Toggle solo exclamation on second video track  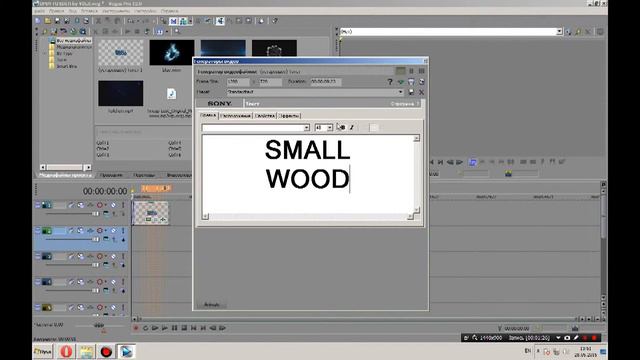[123, 231]
